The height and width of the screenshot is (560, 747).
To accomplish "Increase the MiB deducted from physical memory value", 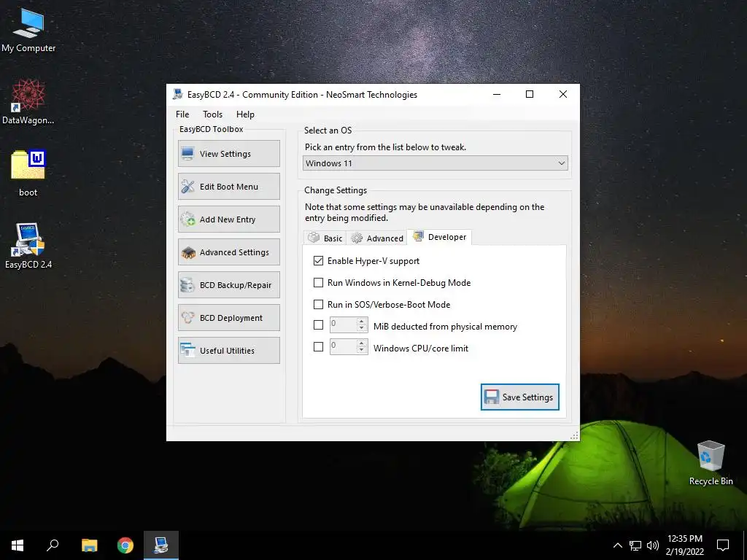I will 362,321.
